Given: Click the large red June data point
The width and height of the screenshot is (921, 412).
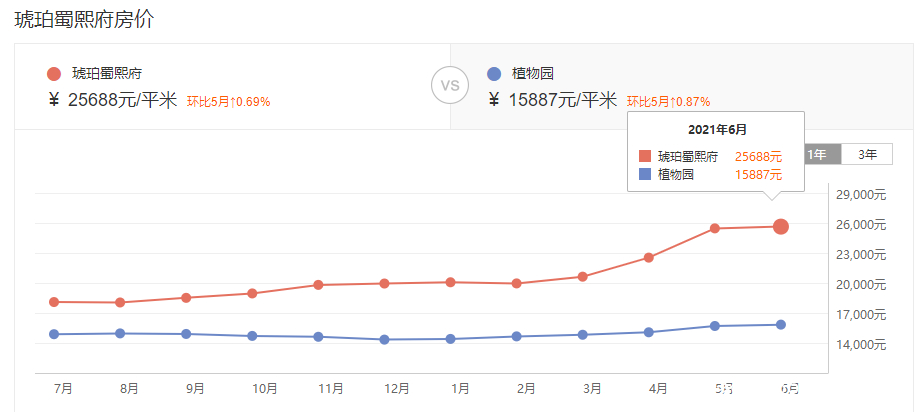Looking at the screenshot, I should coord(780,227).
